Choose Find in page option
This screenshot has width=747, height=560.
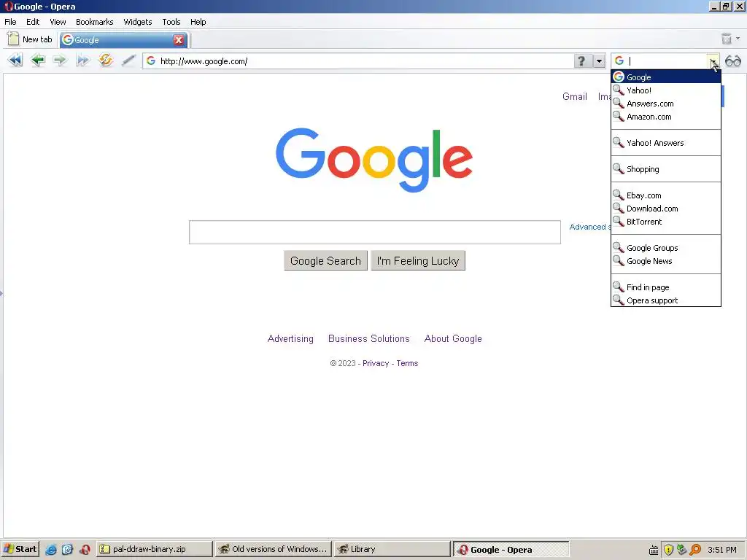tap(666, 287)
